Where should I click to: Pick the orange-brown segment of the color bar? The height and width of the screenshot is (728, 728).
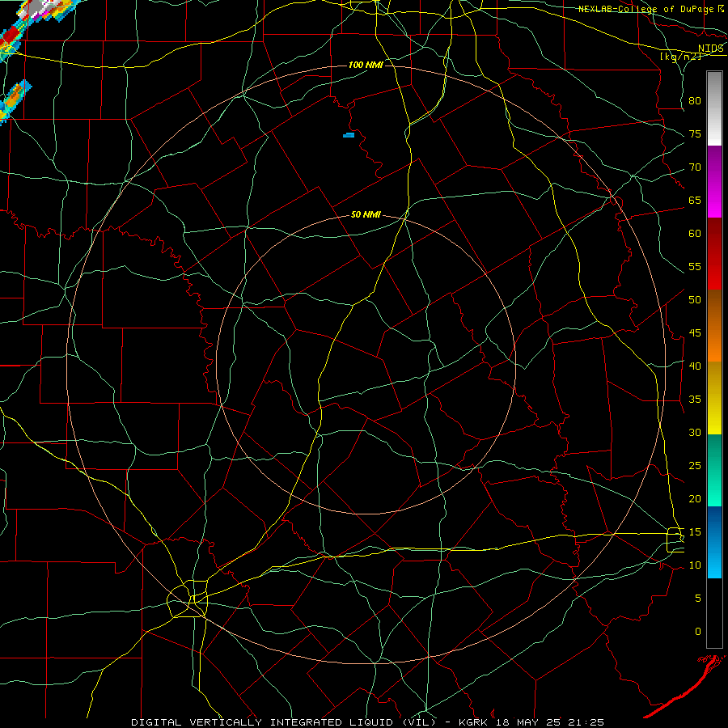(714, 325)
